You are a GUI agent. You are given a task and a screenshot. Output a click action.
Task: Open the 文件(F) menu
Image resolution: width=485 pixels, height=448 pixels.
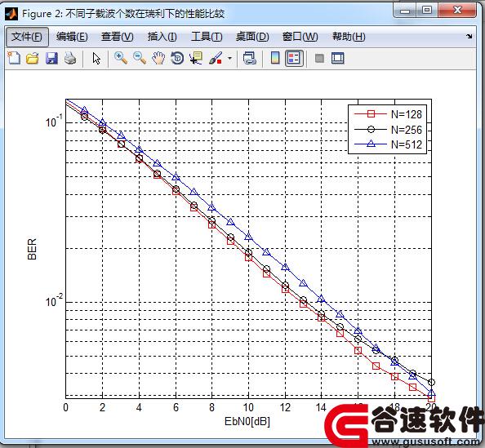27,37
